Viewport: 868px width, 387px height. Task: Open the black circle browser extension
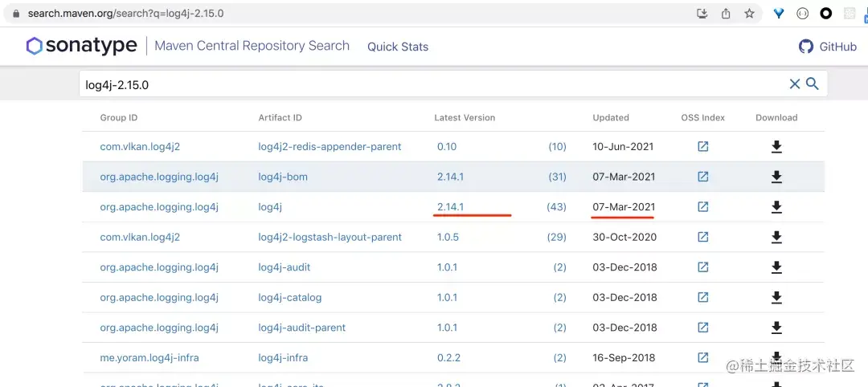(x=826, y=14)
